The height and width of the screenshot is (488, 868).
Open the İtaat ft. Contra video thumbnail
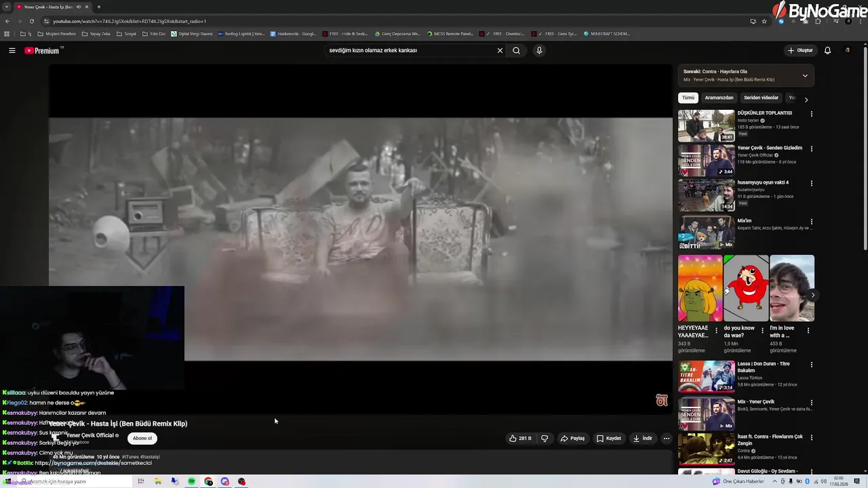[706, 449]
